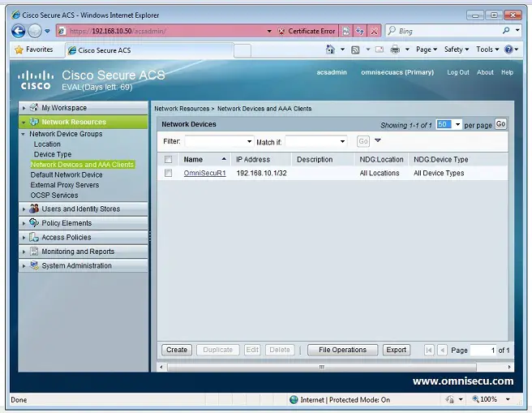Click the horizontal scrollbar thumb
The width and height of the screenshot is (532, 413).
322,368
